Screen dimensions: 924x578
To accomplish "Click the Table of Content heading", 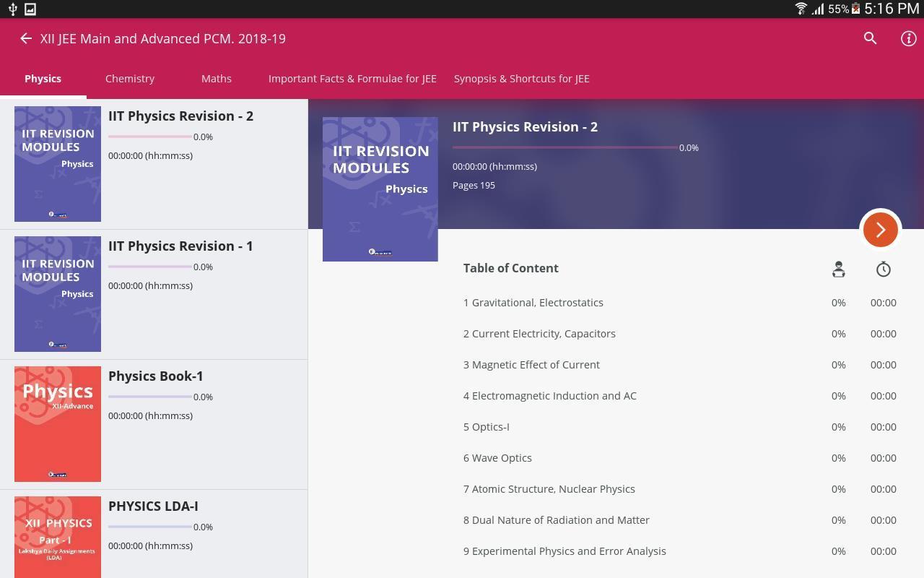I will tap(511, 268).
